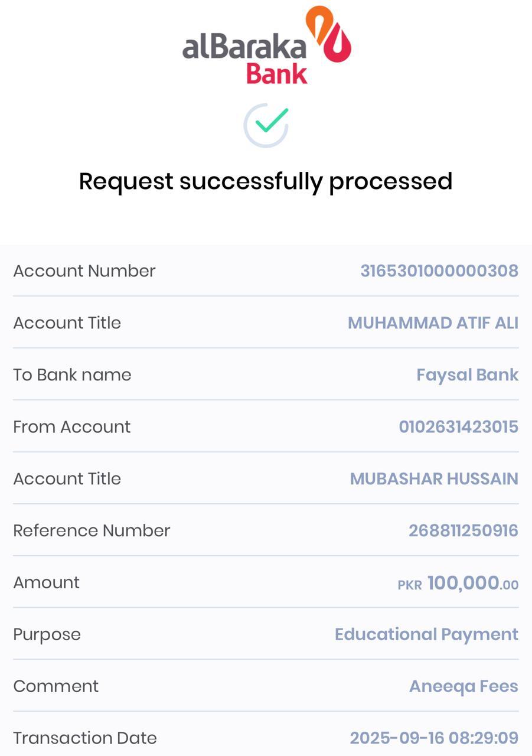Click the From Account label
The width and height of the screenshot is (532, 756).
(72, 427)
